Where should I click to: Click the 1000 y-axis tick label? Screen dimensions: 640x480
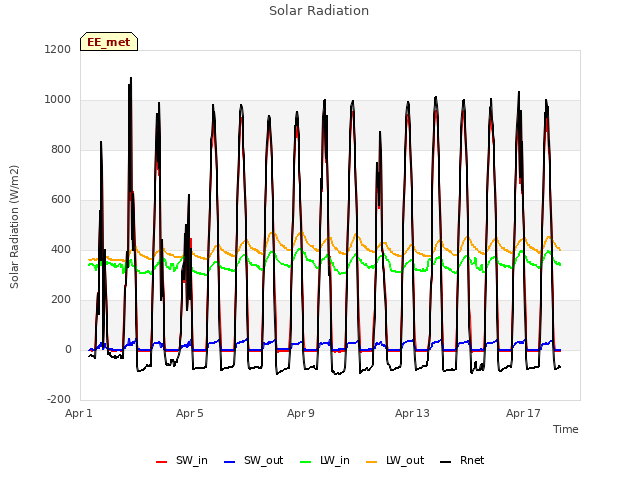[x=58, y=100]
